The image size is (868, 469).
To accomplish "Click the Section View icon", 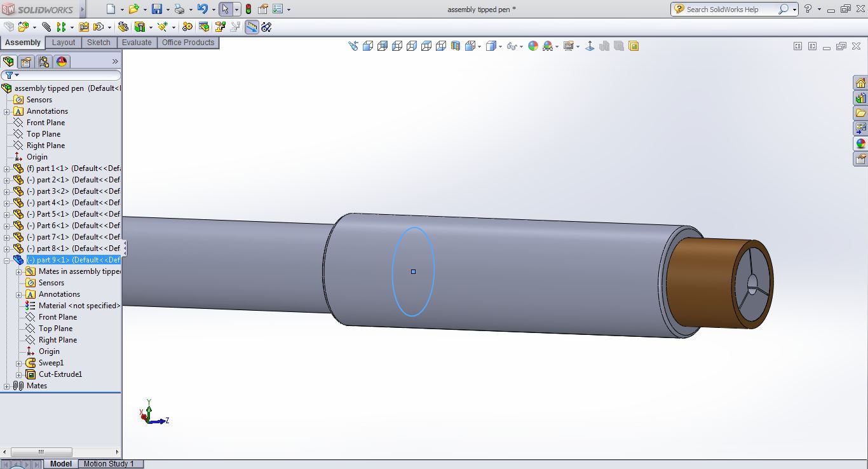I will [456, 46].
